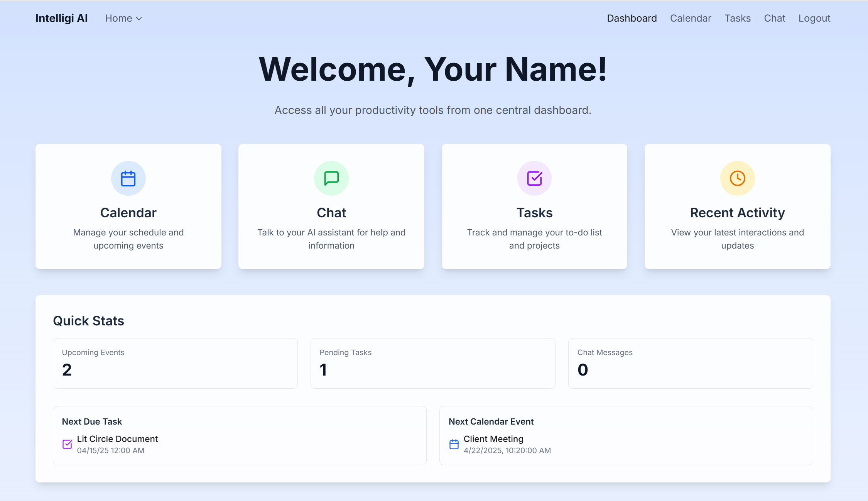Click the blue calendar icon in Calendar card

[128, 178]
